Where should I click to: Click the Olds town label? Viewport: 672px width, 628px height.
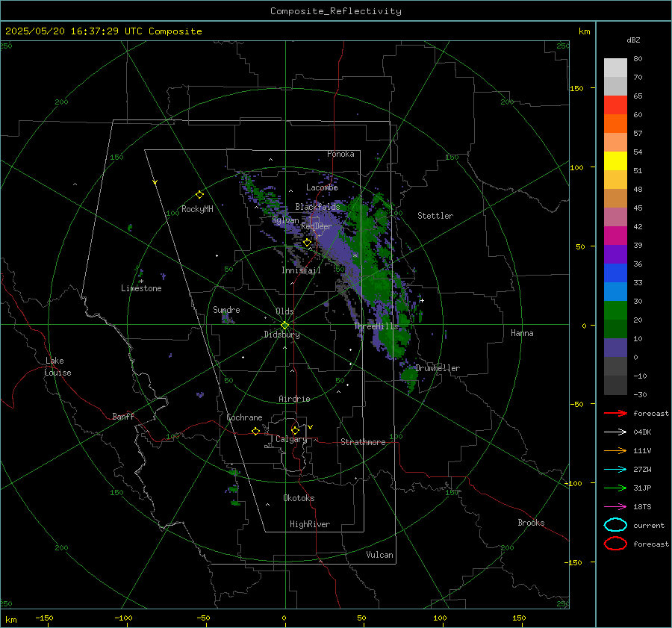click(x=284, y=311)
